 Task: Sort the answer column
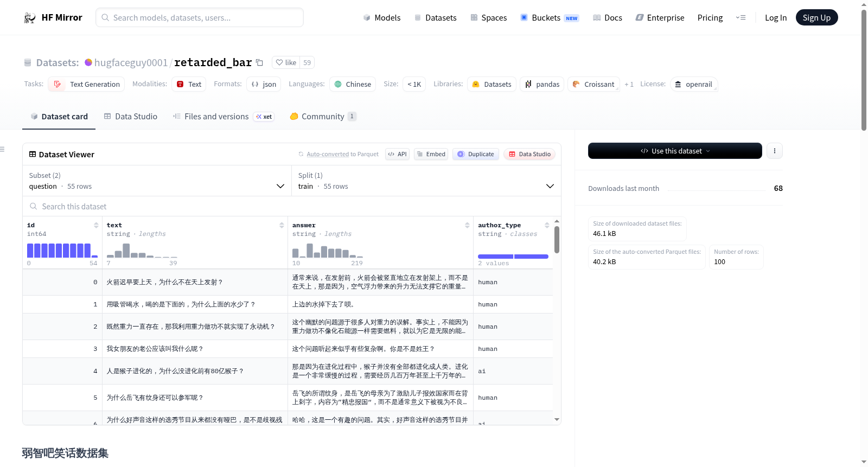coord(467,225)
